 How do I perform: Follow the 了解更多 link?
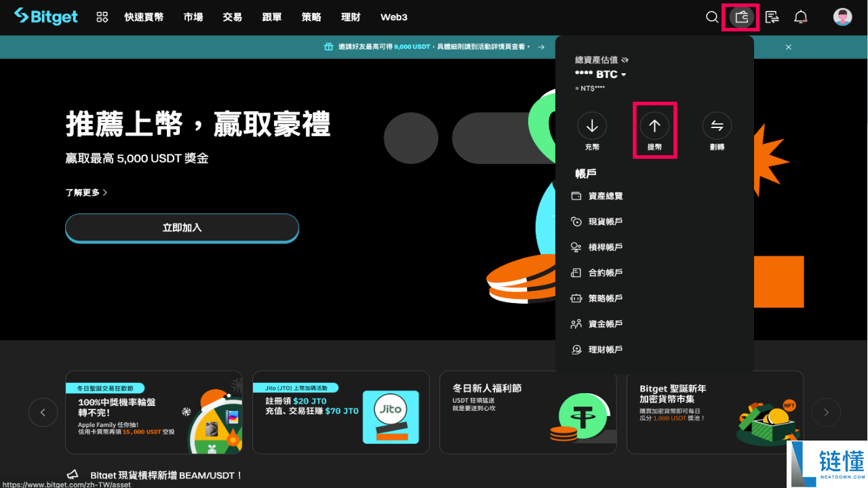pyautogui.click(x=86, y=192)
